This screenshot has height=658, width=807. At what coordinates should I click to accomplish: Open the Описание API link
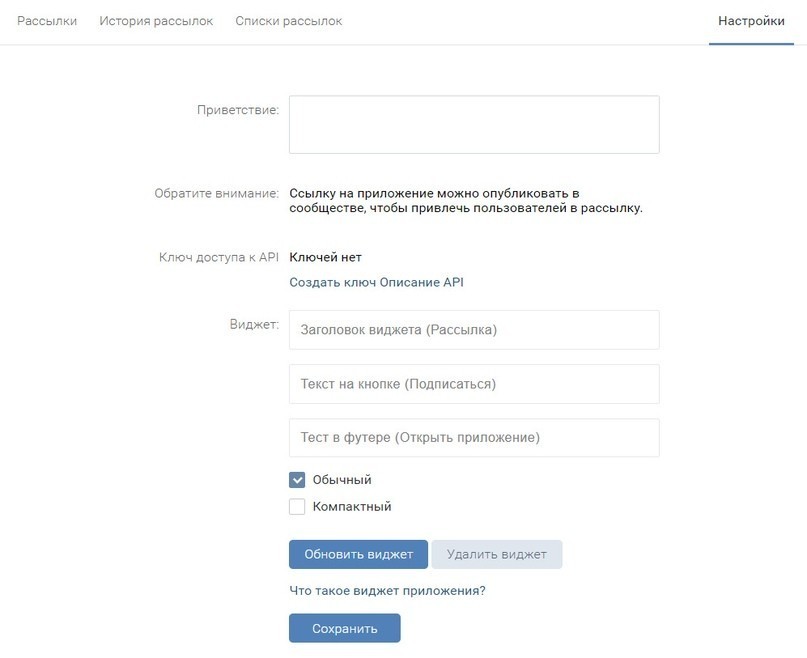(x=421, y=282)
